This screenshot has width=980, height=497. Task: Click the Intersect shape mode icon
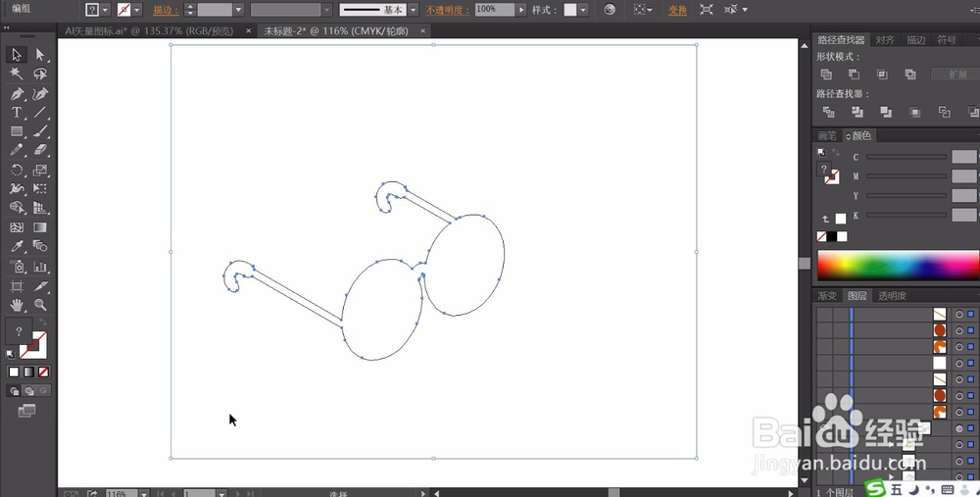[882, 75]
